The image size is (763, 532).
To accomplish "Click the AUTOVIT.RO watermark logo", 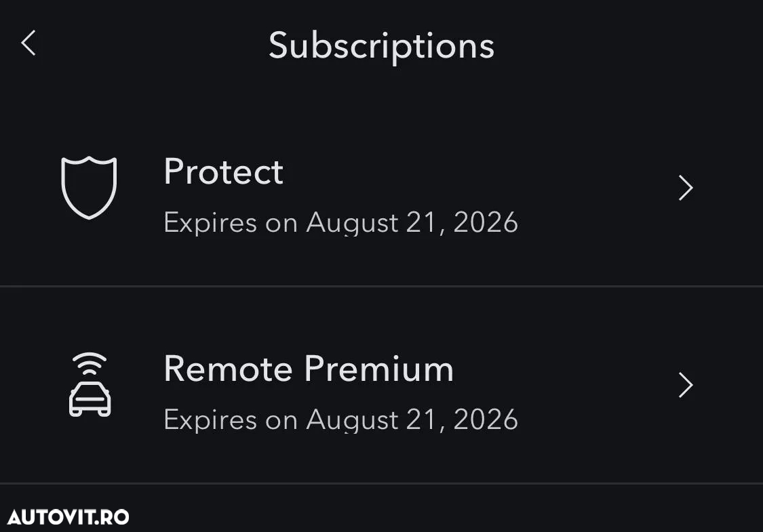I will [x=68, y=517].
